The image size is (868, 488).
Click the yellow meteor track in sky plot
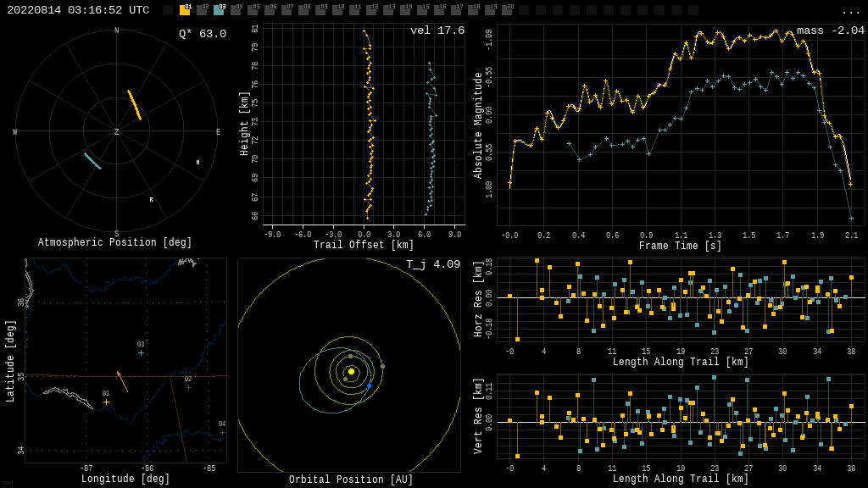pyautogui.click(x=134, y=105)
